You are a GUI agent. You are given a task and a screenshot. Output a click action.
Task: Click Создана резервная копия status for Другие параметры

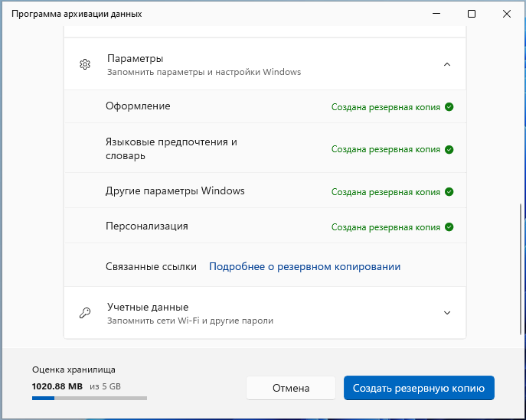pos(386,192)
